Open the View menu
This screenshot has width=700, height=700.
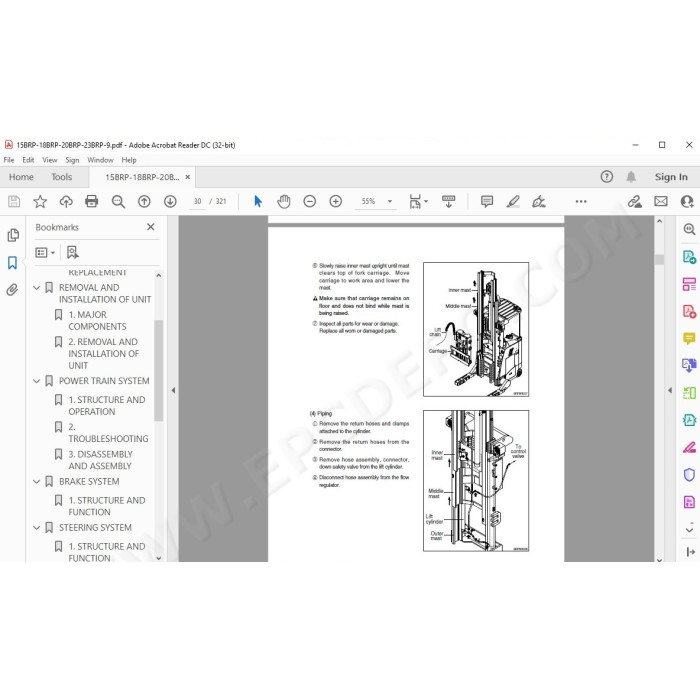tap(50, 160)
